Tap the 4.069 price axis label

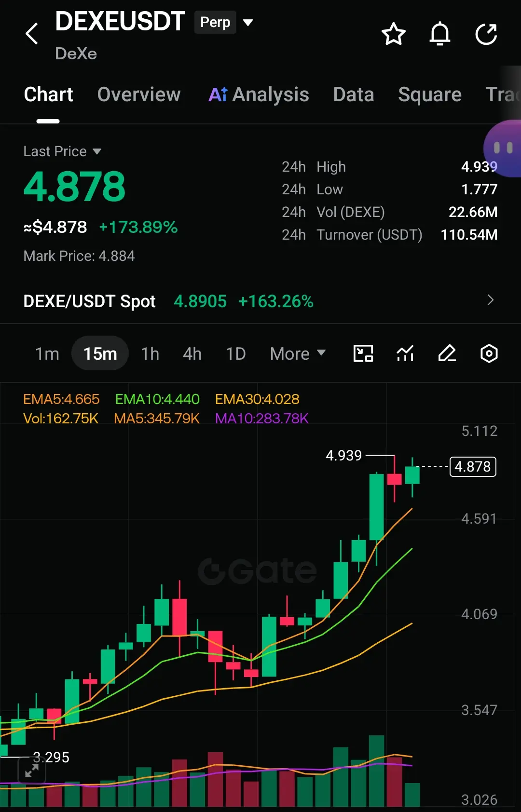[x=479, y=614]
